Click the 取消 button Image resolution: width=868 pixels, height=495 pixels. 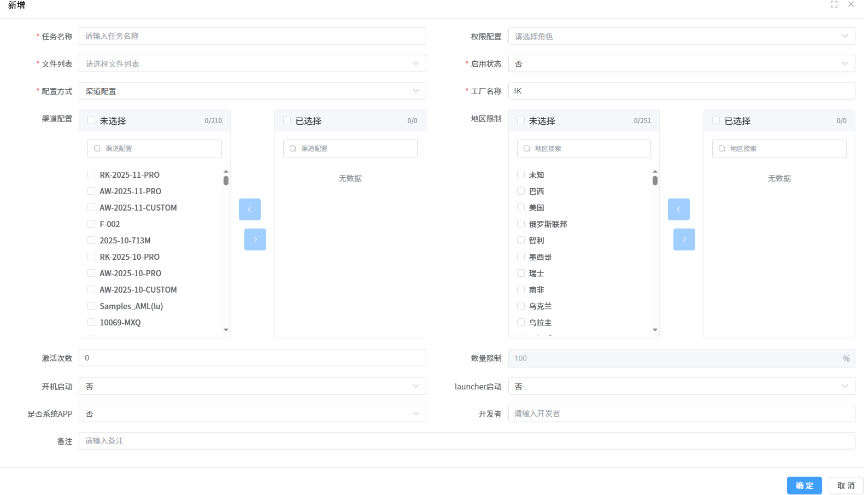[846, 486]
